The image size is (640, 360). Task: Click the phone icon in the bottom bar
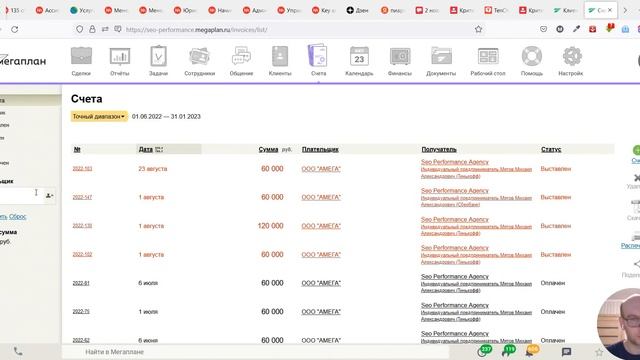[x=18, y=351]
